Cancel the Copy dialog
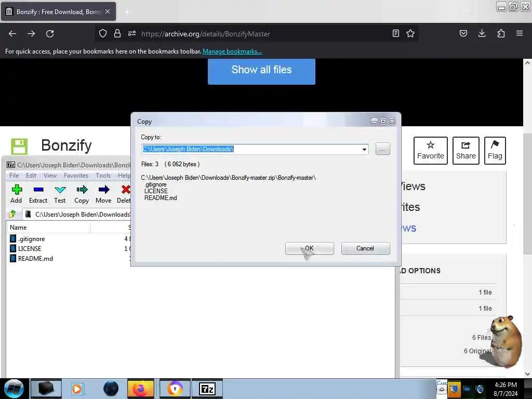 click(x=365, y=248)
